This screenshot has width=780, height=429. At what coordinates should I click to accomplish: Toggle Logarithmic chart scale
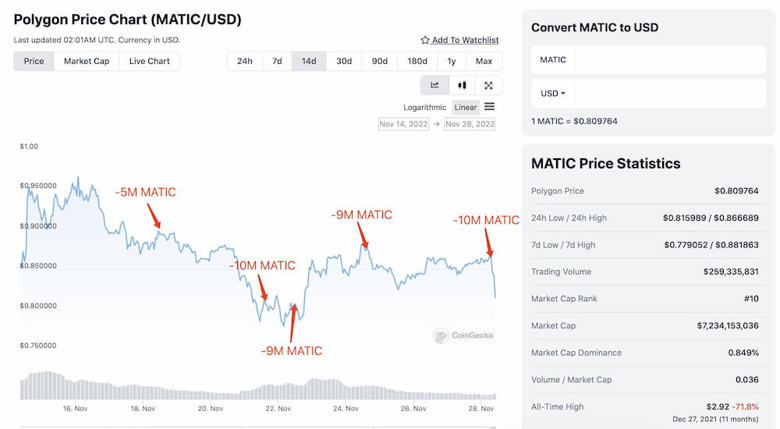pyautogui.click(x=424, y=107)
